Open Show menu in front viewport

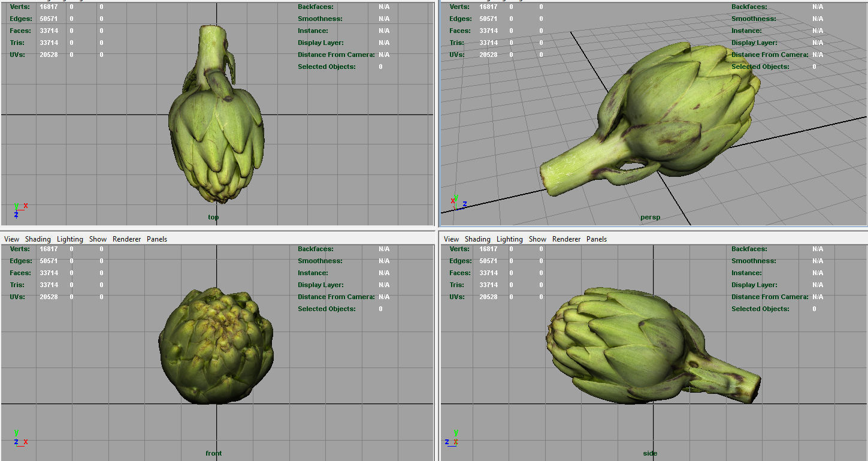[98, 239]
